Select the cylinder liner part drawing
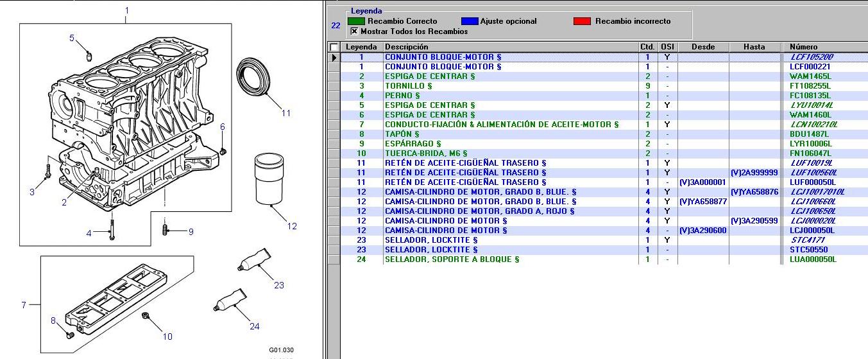 (269, 178)
